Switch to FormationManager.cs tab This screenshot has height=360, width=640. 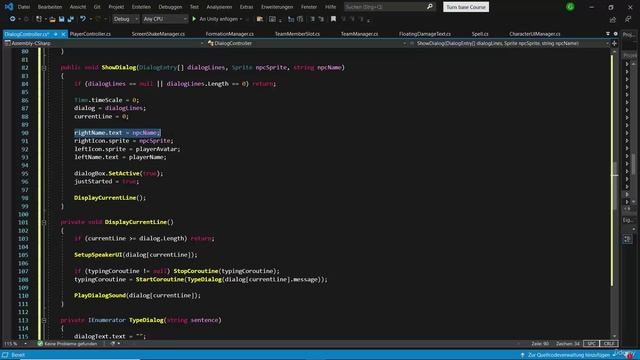pyautogui.click(x=230, y=34)
